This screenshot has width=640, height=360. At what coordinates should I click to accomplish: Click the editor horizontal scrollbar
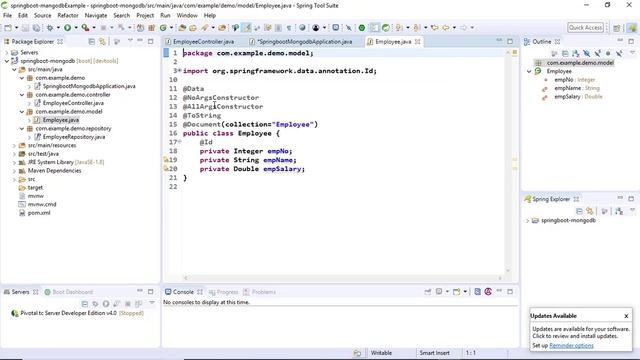(342, 278)
